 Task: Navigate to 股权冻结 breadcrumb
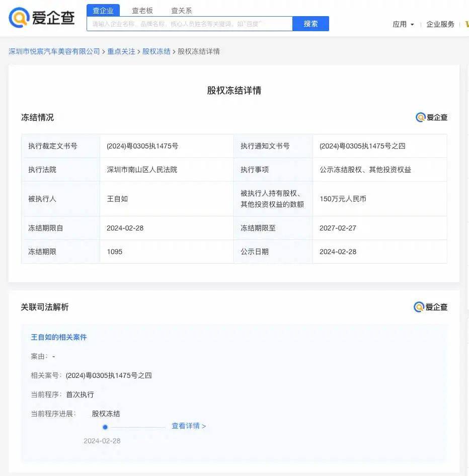point(157,51)
